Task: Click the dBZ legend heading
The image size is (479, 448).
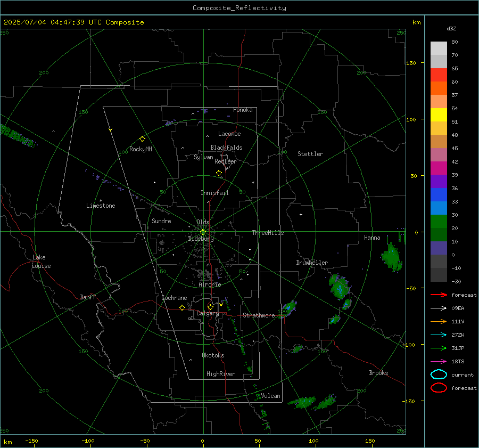Action: 451,29
